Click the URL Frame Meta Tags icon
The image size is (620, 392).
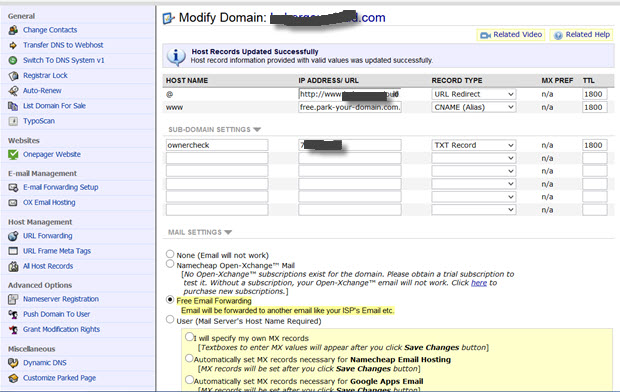coord(13,251)
